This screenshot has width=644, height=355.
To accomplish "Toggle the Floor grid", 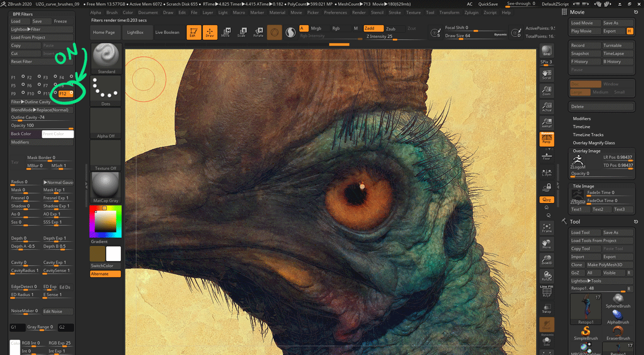I will point(546,155).
